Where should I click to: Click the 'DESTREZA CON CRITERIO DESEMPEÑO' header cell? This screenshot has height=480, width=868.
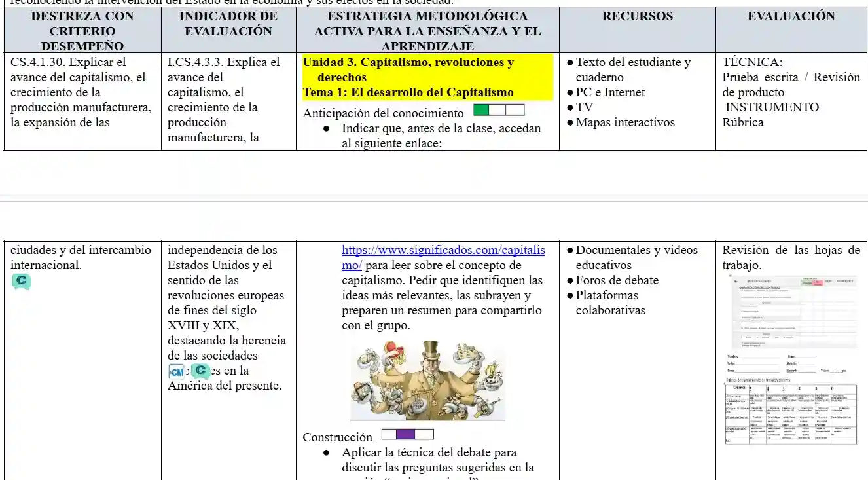82,31
